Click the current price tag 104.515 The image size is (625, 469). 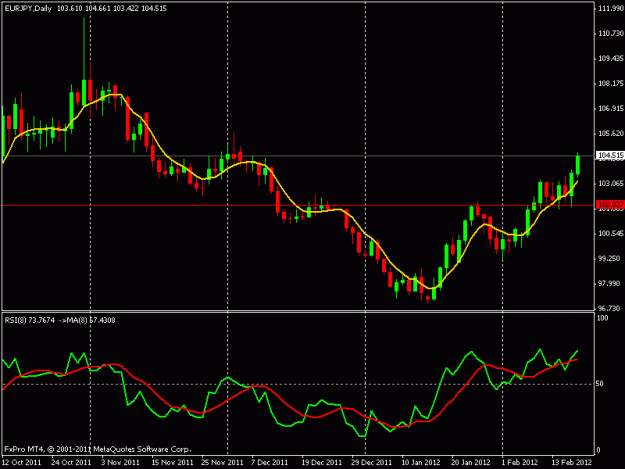(x=610, y=155)
